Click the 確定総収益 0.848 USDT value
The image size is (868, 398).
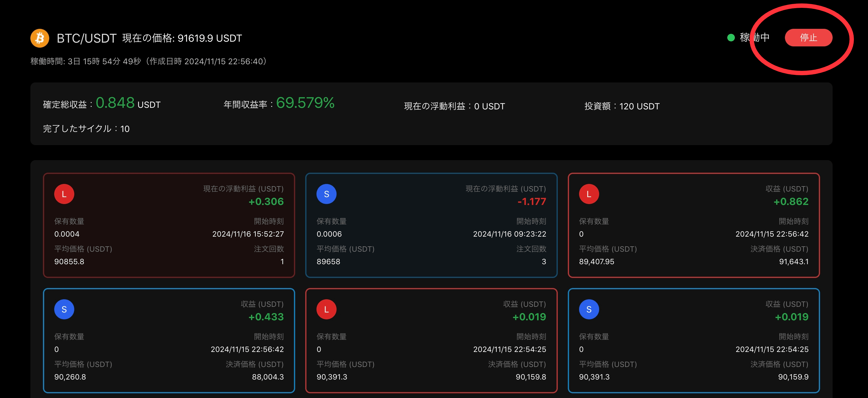(x=128, y=103)
